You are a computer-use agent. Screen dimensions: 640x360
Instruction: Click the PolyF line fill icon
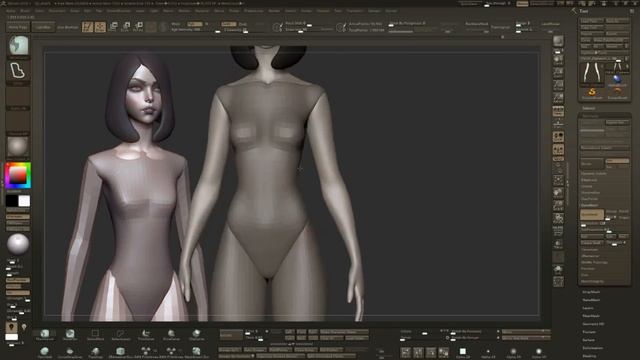point(558,231)
